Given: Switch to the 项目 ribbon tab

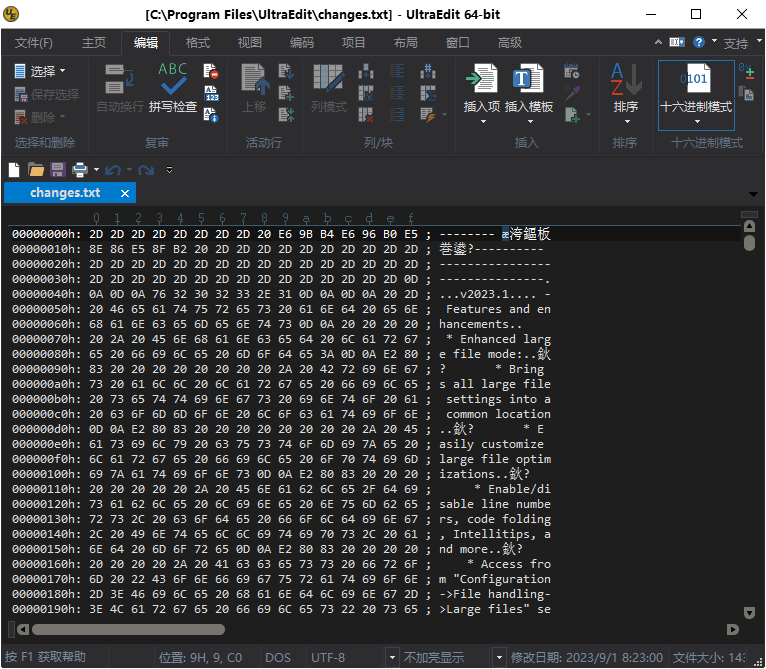Looking at the screenshot, I should pos(353,43).
